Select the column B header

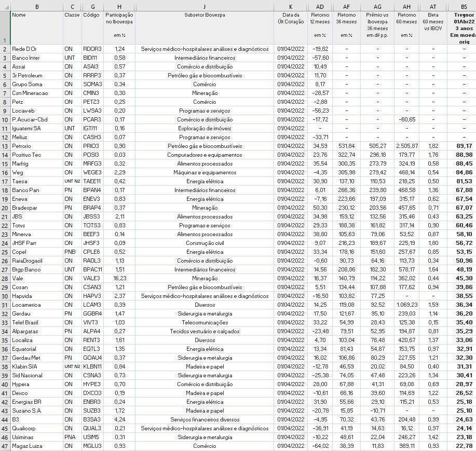coord(36,6)
